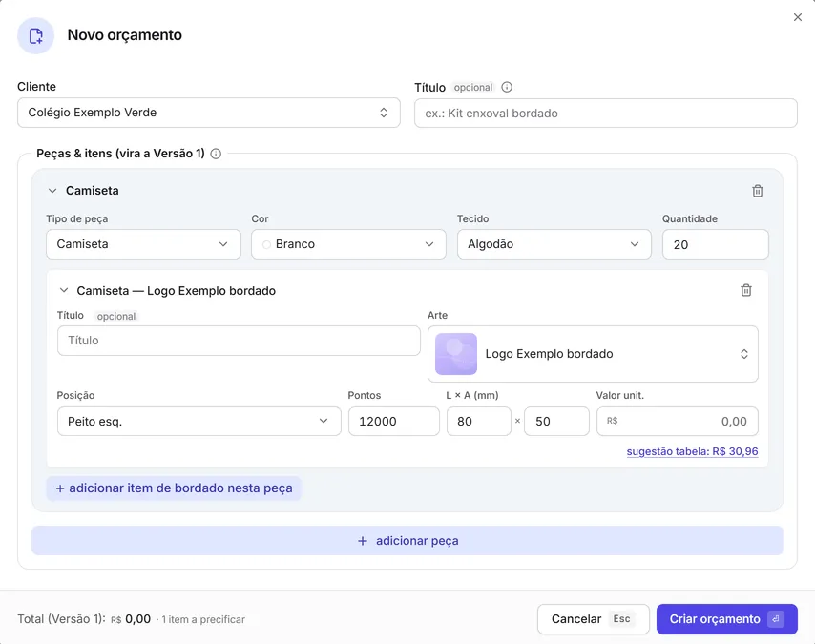Focus the width field showing 80
Image resolution: width=815 pixels, height=644 pixels.
[x=479, y=421]
